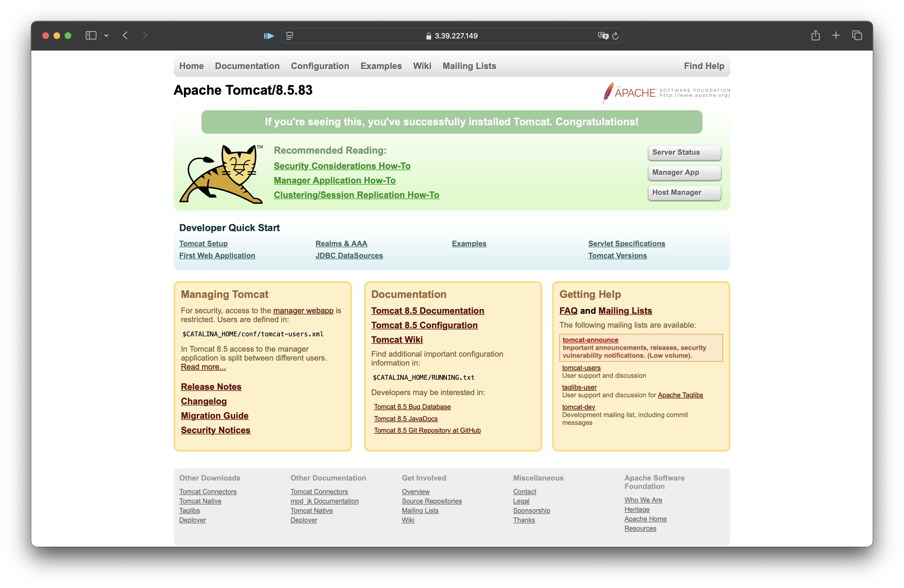
Task: Expand the sidebar options chevron
Action: tap(106, 36)
